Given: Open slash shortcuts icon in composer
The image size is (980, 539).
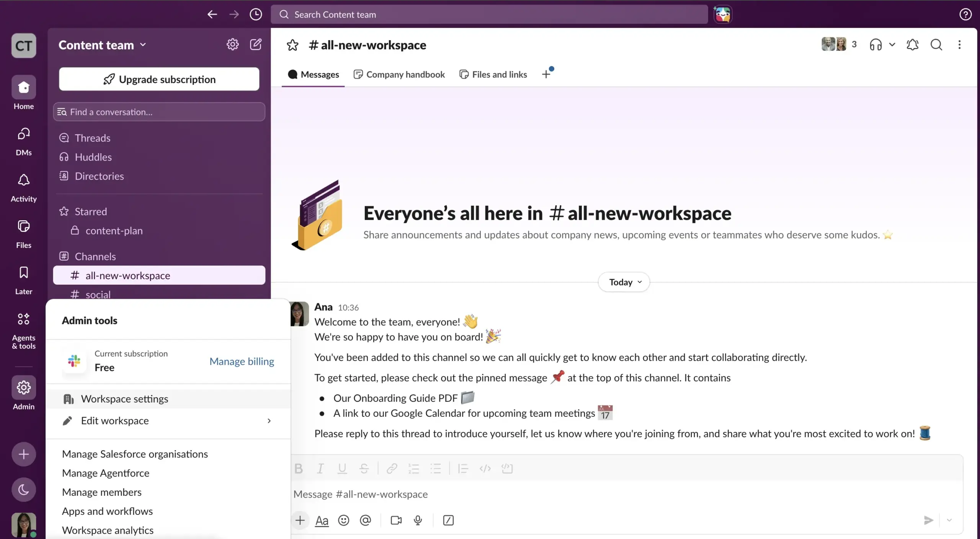Looking at the screenshot, I should pos(448,520).
